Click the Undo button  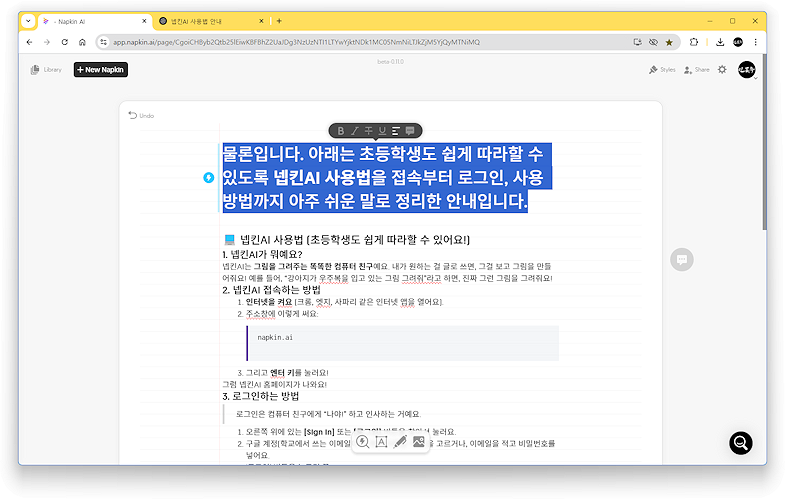pos(141,116)
